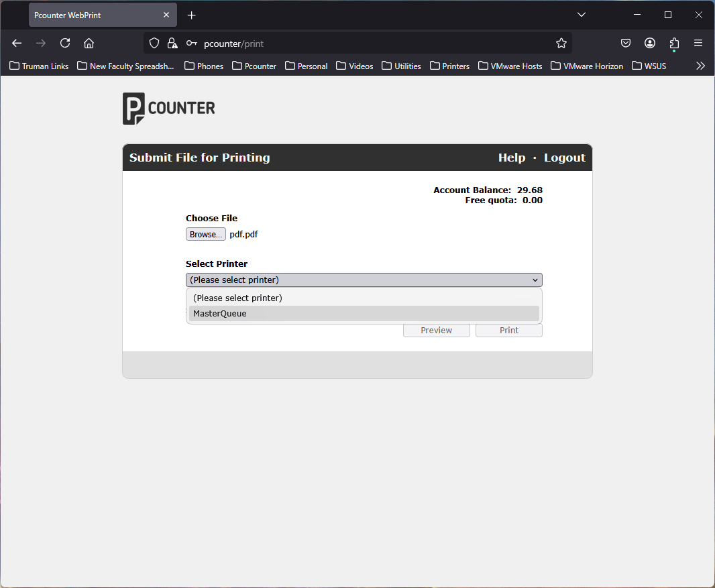Bookmark this page with the star icon
The image size is (715, 588).
click(561, 44)
